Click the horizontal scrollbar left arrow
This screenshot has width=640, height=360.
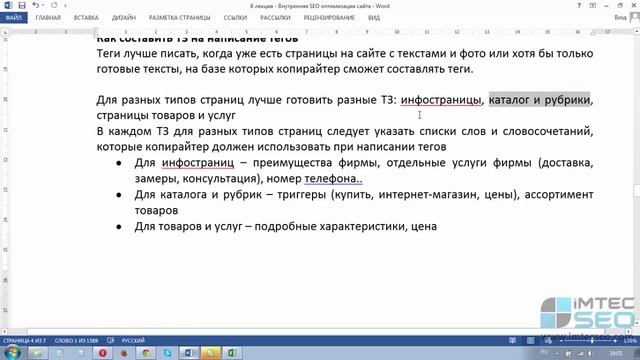pyautogui.click(x=4, y=332)
